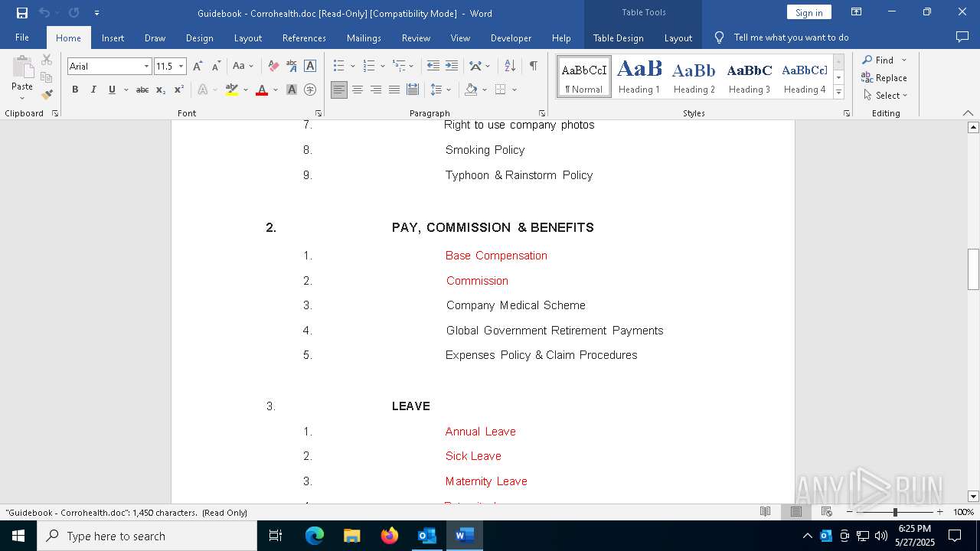Switch to the Mailings ribbon tab
Image resolution: width=980 pixels, height=551 pixels.
364,37
